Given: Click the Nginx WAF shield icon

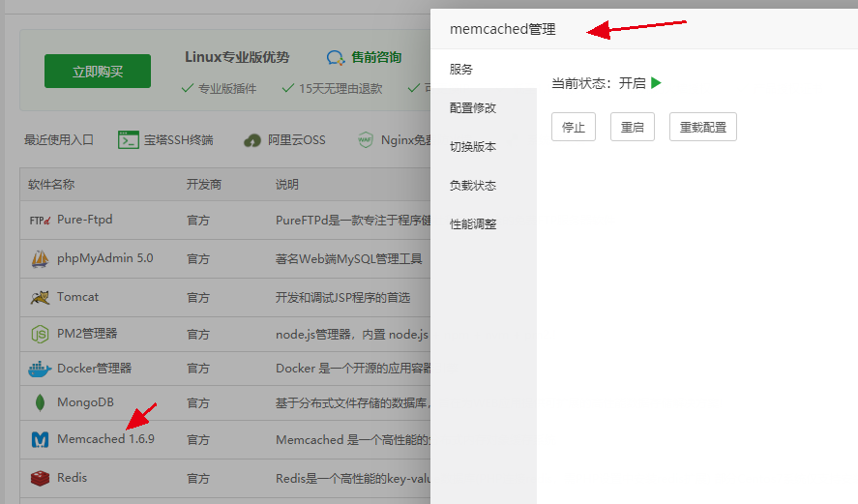Looking at the screenshot, I should click(x=365, y=140).
